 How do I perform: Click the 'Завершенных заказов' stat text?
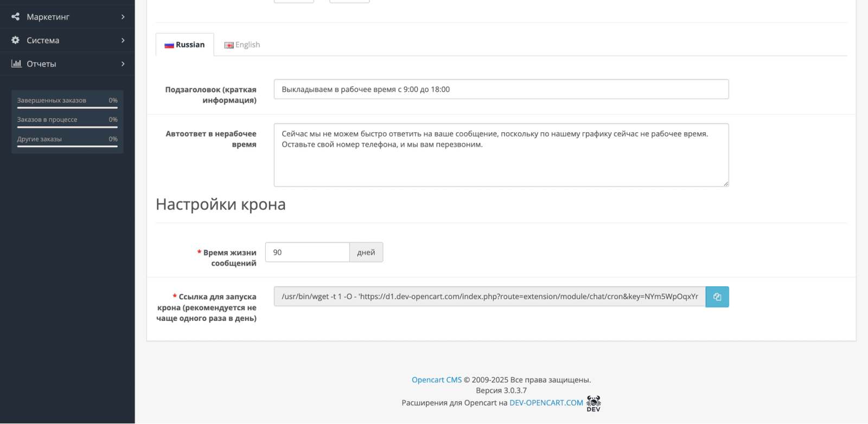coord(52,100)
